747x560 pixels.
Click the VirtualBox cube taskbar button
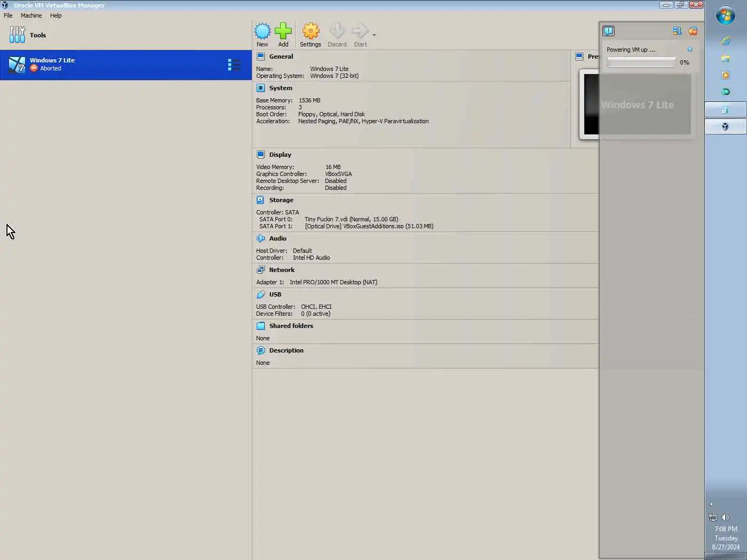(x=726, y=126)
